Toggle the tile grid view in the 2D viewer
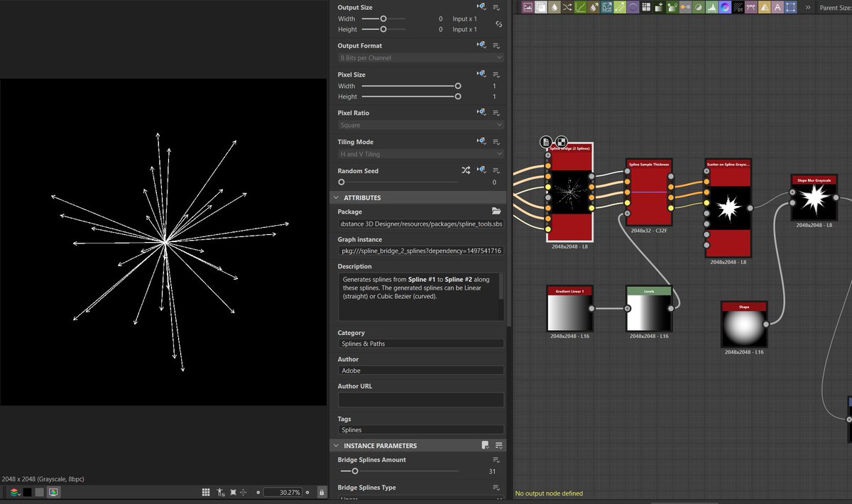This screenshot has height=504, width=852. [x=206, y=492]
